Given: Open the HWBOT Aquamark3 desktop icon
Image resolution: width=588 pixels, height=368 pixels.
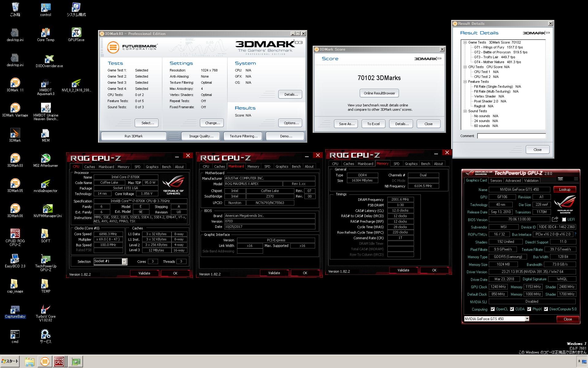Looking at the screenshot, I should (45, 87).
